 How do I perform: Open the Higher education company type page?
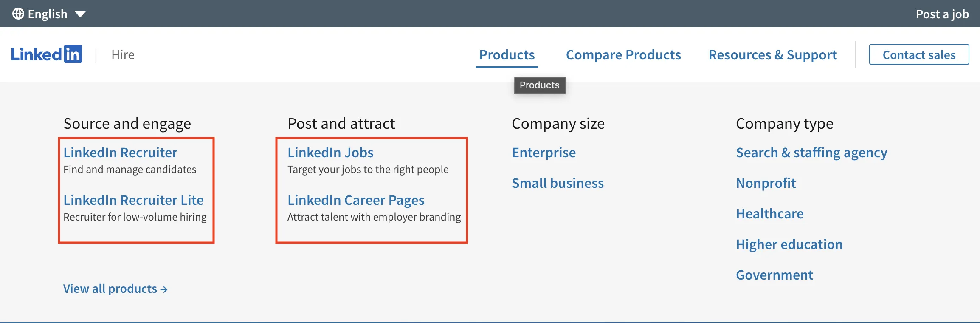[789, 244]
